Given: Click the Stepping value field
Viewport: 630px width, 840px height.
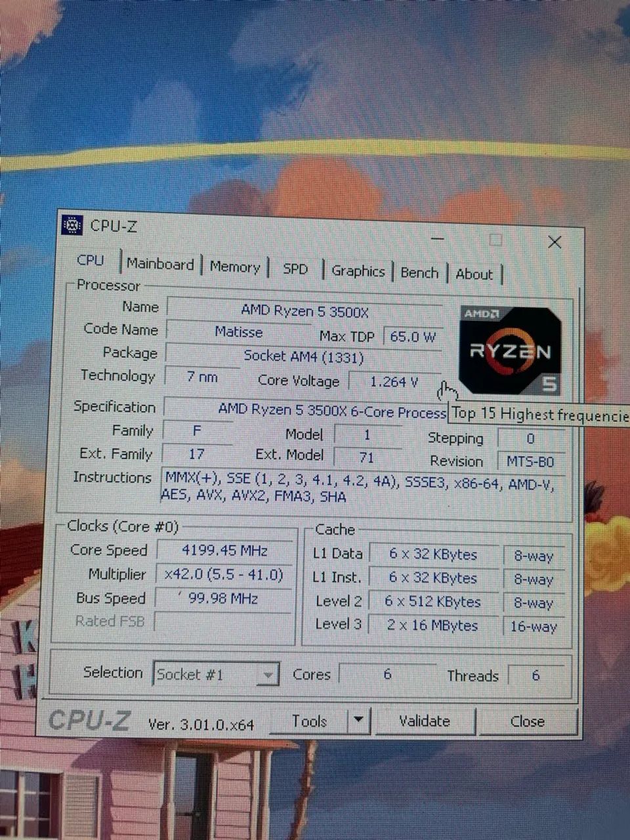Looking at the screenshot, I should click(530, 438).
